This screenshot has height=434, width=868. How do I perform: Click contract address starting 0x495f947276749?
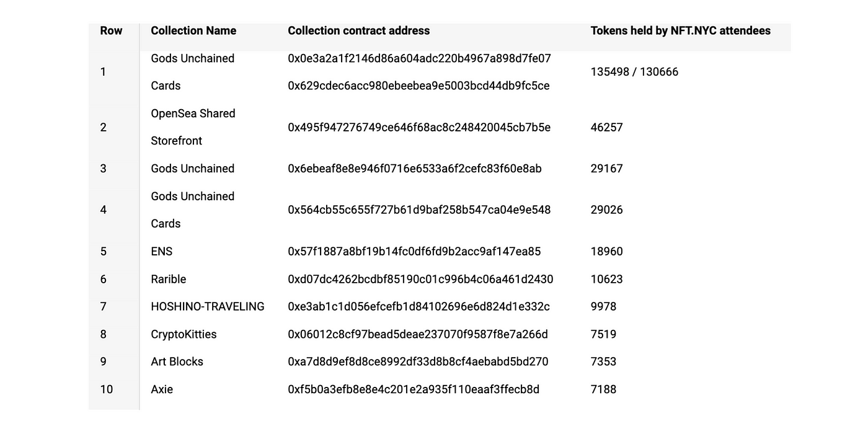point(419,127)
